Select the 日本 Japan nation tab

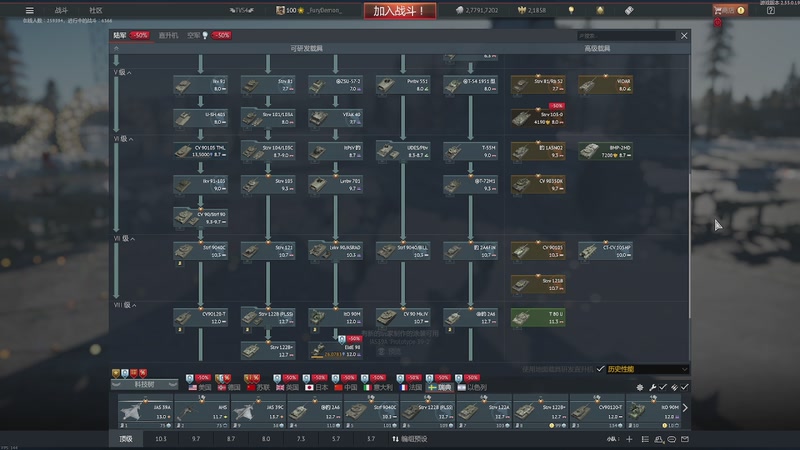(x=316, y=387)
